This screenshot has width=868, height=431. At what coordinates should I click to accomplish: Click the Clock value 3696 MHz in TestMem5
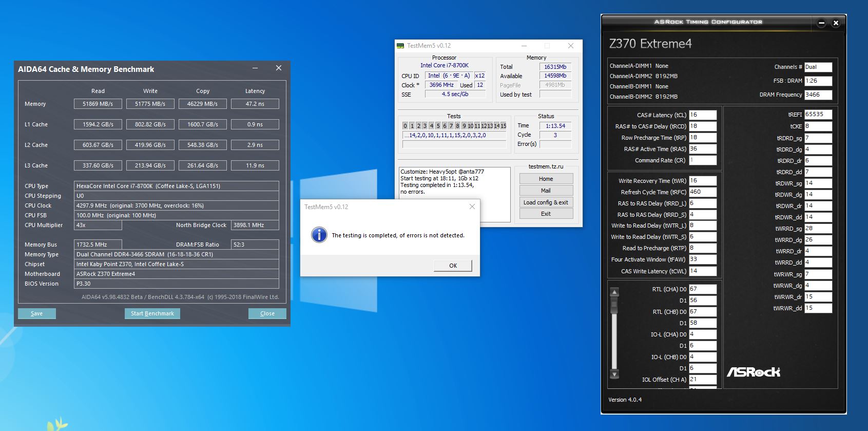tap(441, 85)
